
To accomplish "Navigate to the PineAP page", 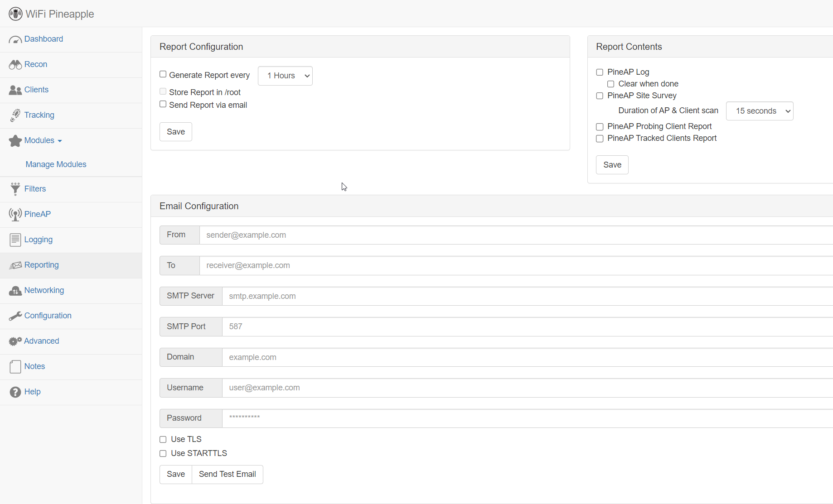I will coord(38,214).
